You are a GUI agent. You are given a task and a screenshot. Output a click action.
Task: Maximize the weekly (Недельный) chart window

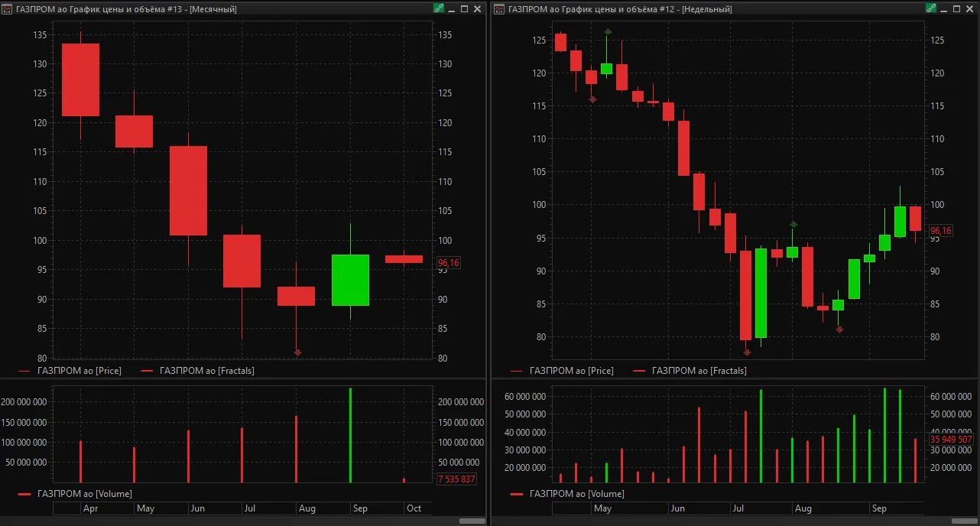coord(956,9)
